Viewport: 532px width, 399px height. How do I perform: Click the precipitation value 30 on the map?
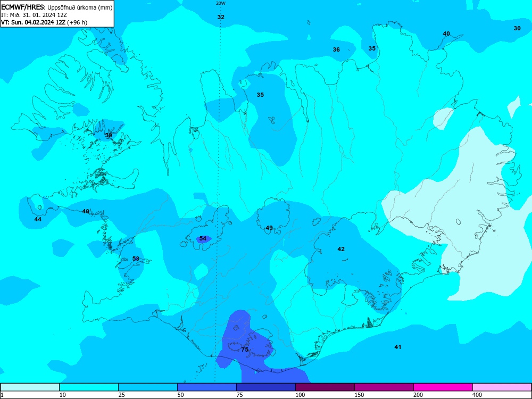click(517, 28)
